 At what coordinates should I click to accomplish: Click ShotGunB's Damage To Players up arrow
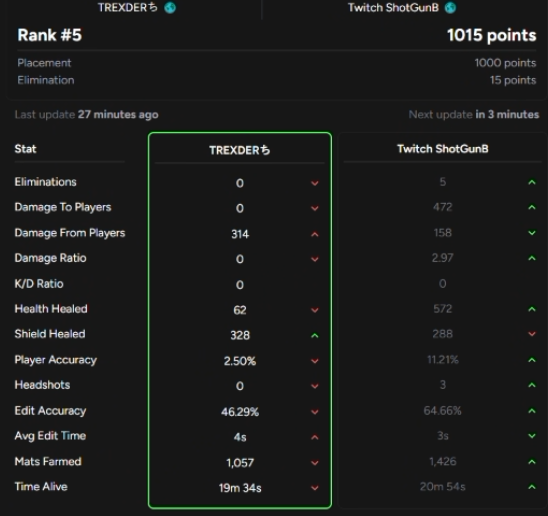click(x=532, y=207)
